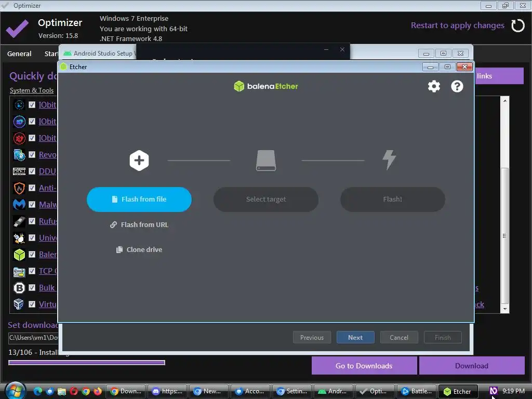This screenshot has width=532, height=399.
Task: Click the first IObit app icon in list
Action: [19, 105]
